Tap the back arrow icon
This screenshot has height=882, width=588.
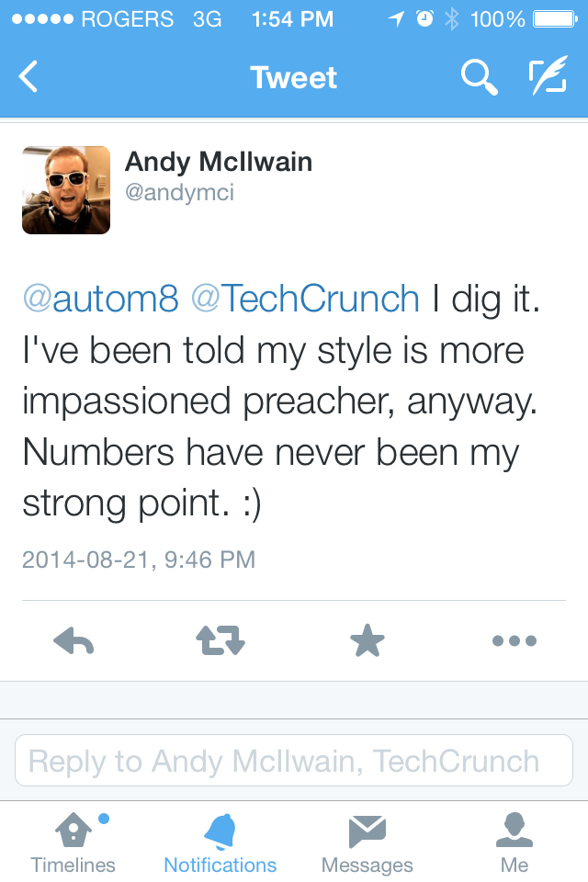point(28,77)
